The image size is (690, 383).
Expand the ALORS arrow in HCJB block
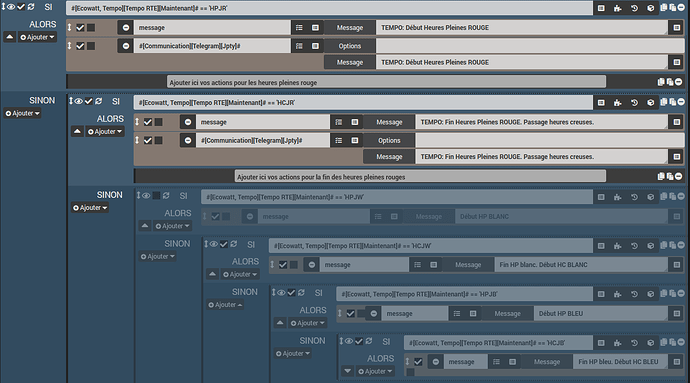[x=348, y=371]
